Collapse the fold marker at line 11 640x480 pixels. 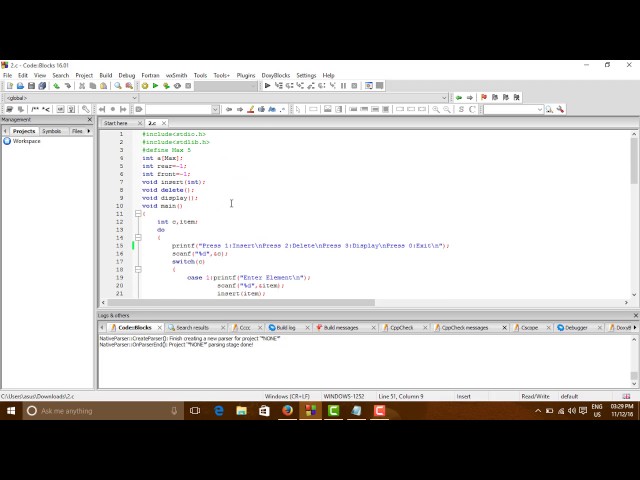click(138, 213)
